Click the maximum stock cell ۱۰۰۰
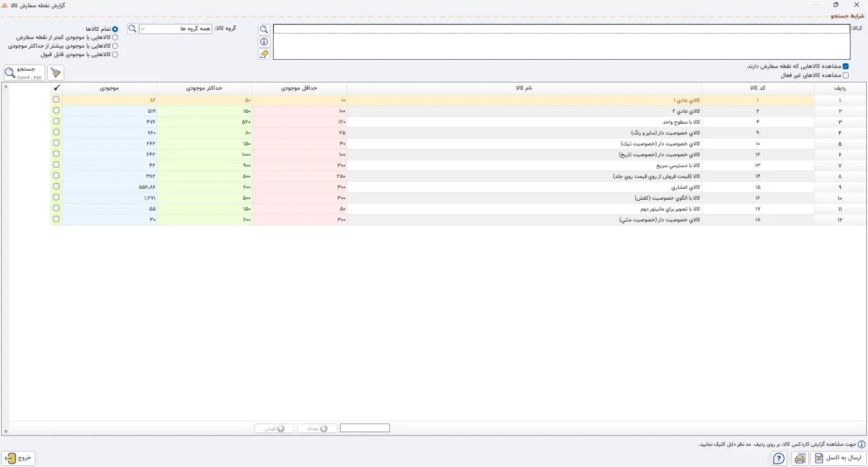 click(x=205, y=154)
